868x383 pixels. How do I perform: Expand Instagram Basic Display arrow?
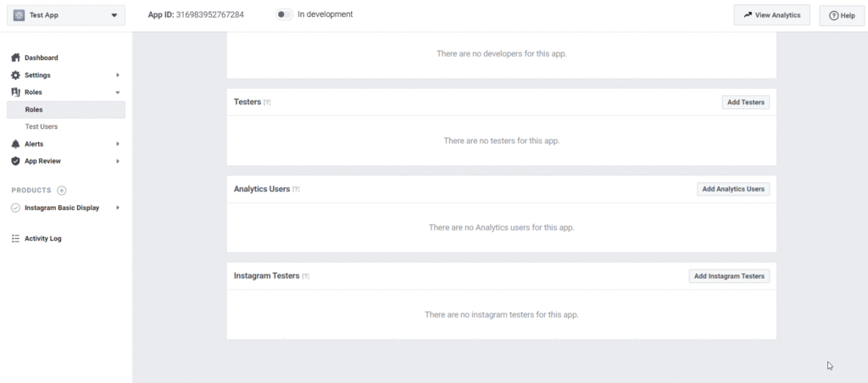(117, 208)
